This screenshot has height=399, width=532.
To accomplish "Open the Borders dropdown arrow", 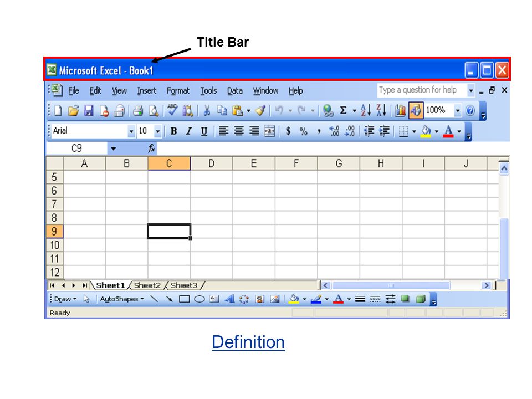I will click(414, 131).
